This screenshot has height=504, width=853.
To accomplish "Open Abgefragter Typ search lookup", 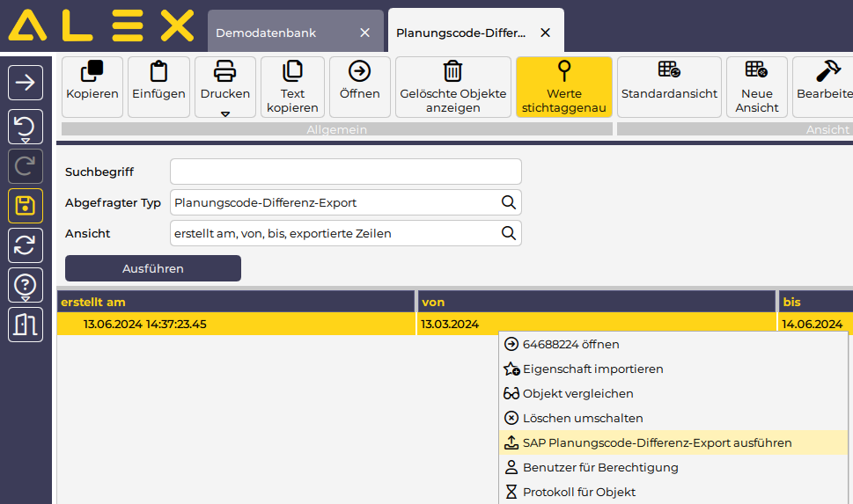I will (508, 202).
